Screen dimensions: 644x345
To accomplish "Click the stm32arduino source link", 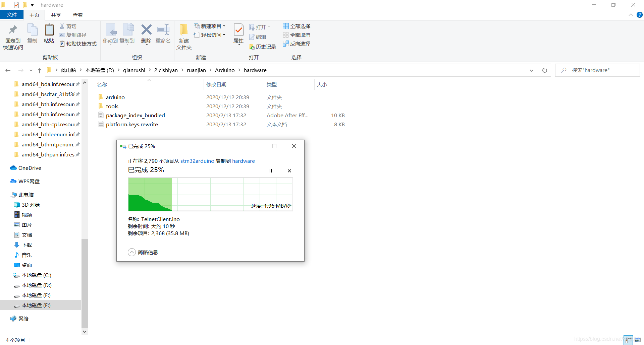I will pyautogui.click(x=197, y=161).
